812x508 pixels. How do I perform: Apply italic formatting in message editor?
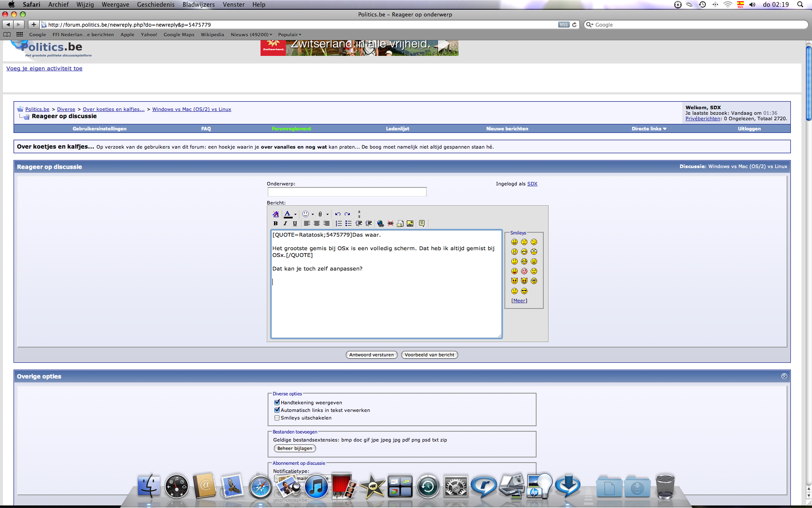285,224
